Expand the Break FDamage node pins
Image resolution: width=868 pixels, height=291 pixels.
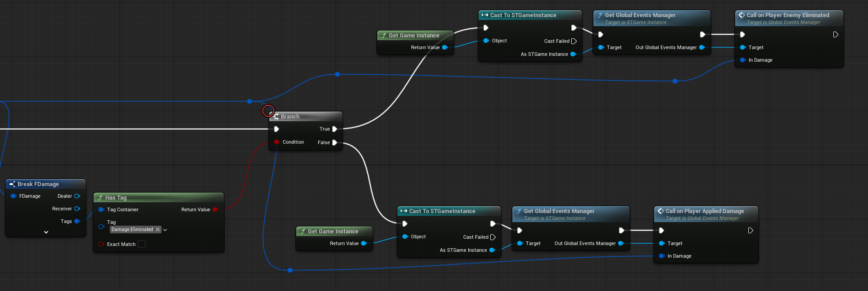point(46,232)
